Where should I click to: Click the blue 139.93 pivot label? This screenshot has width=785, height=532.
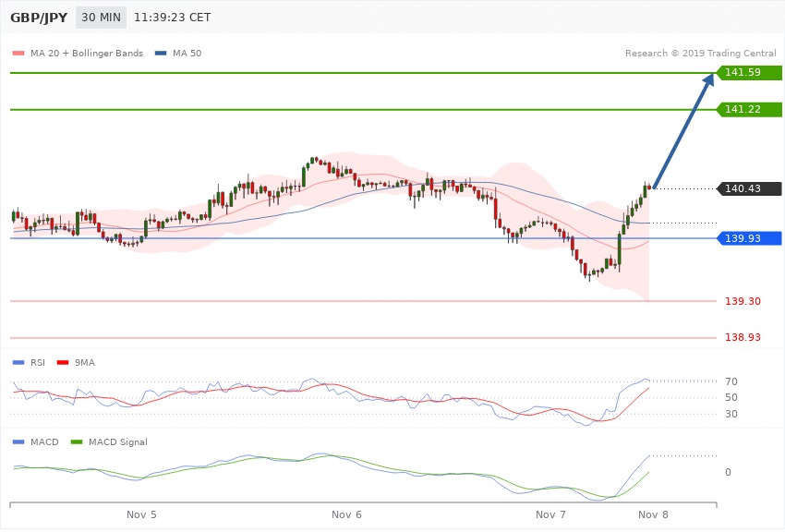click(x=749, y=238)
